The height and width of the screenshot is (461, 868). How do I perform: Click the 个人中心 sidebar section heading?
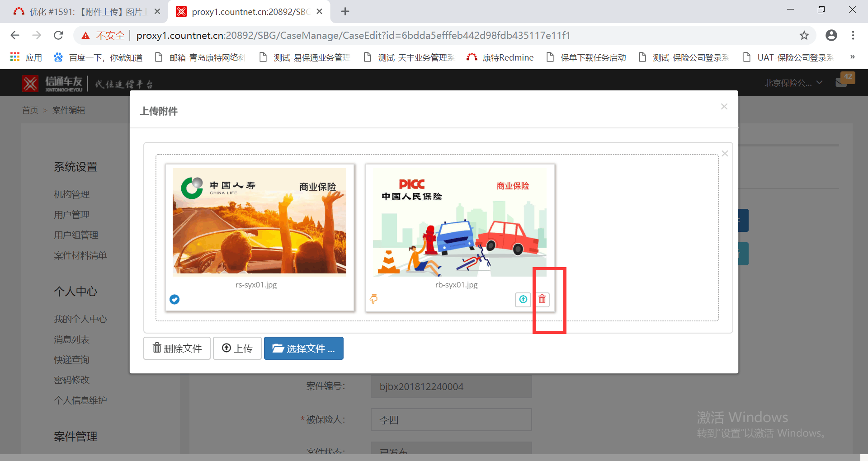tap(75, 292)
